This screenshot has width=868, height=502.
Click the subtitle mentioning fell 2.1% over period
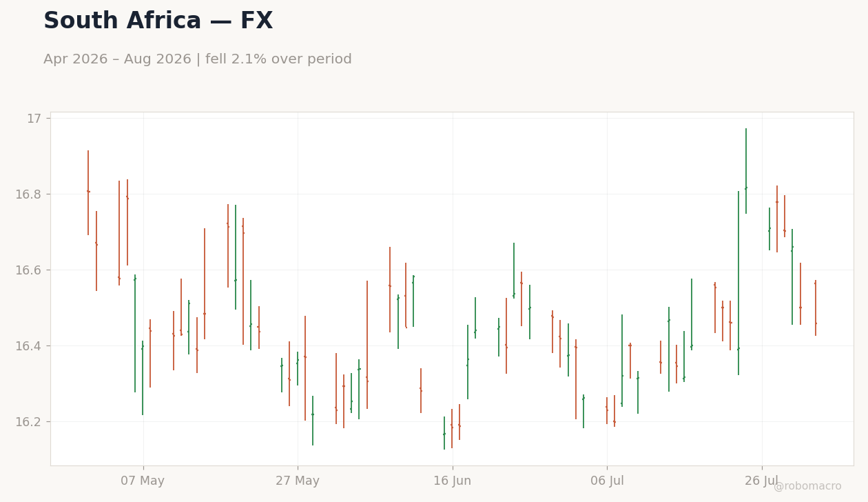[x=198, y=59]
